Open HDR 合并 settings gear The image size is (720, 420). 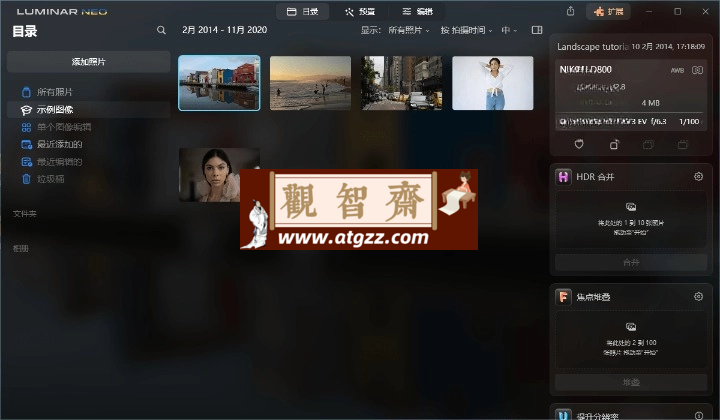pos(698,177)
